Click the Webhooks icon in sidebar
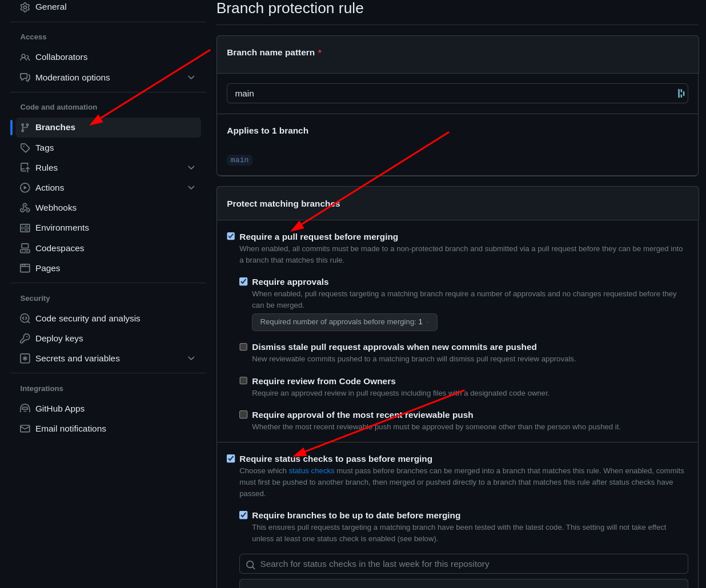This screenshot has height=588, width=706. tap(25, 208)
